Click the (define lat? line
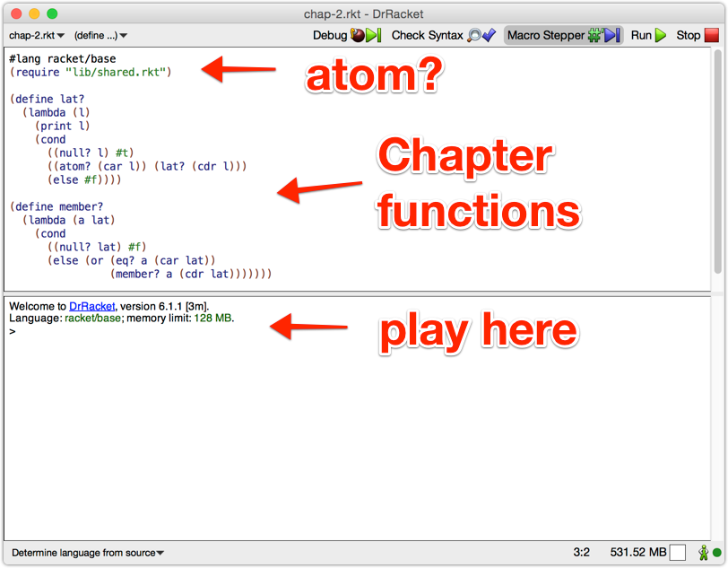 (x=47, y=99)
